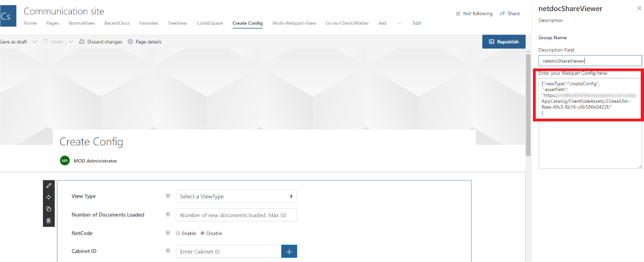Image resolution: width=644 pixels, height=262 pixels.
Task: Go to the Favorites page
Action: click(x=148, y=23)
